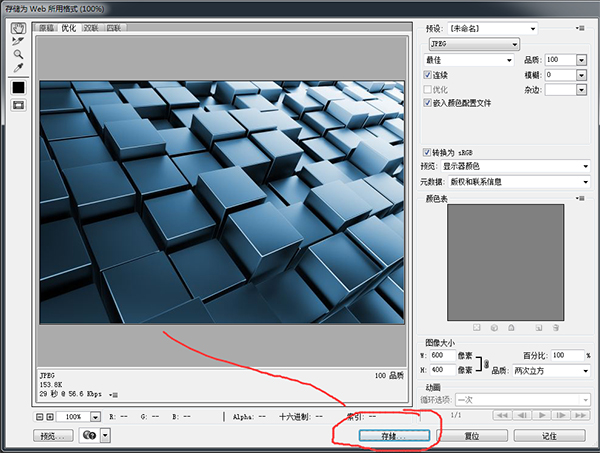Switch to the 四联 tab
Viewport: 600px width, 453px height.
point(114,28)
